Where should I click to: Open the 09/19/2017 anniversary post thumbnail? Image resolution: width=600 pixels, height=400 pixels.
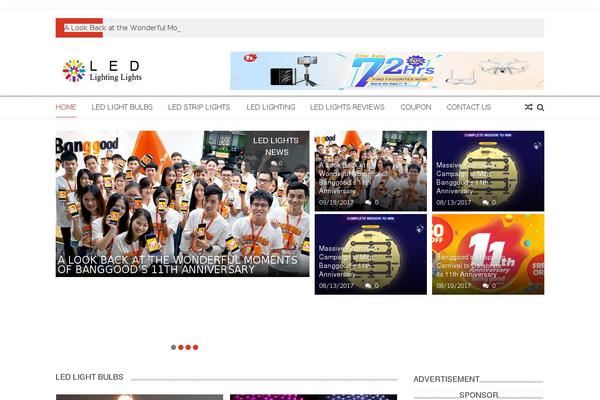coord(371,171)
